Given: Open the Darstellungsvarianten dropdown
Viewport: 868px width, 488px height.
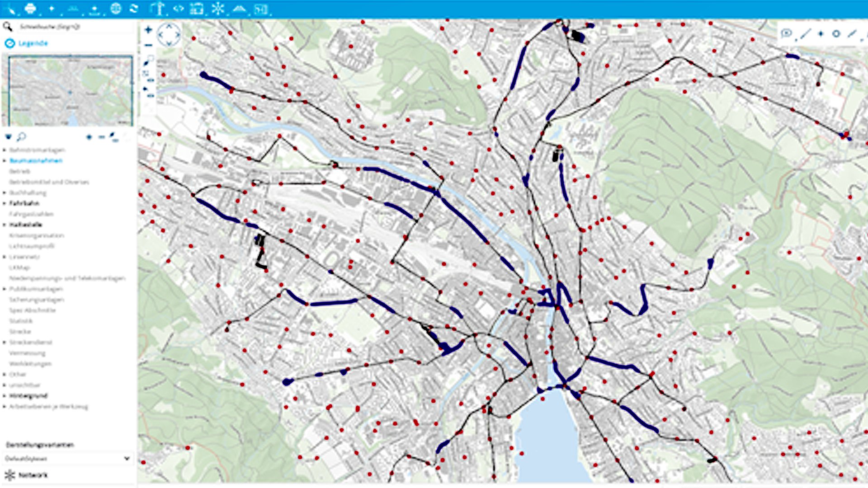Looking at the screenshot, I should tap(68, 458).
